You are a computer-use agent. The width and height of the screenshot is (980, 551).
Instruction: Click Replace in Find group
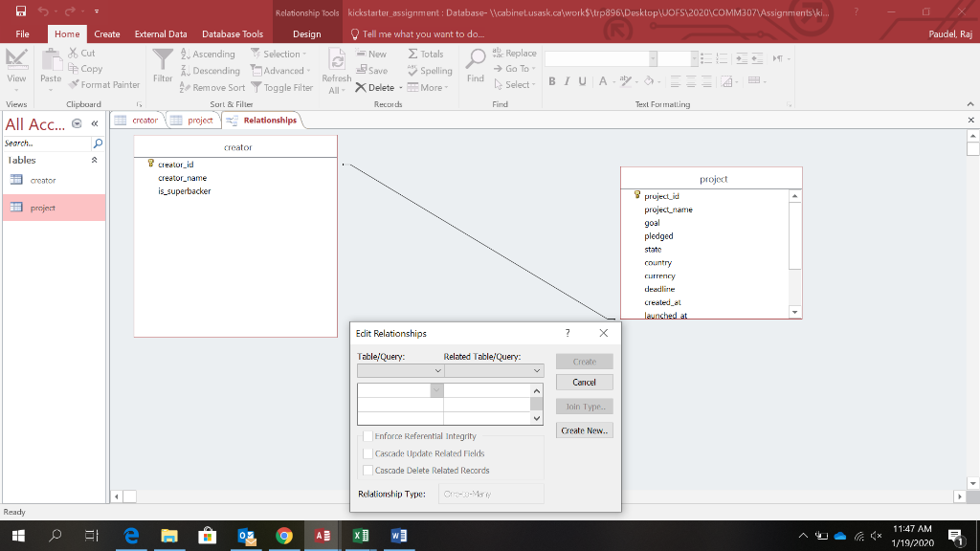coord(514,54)
